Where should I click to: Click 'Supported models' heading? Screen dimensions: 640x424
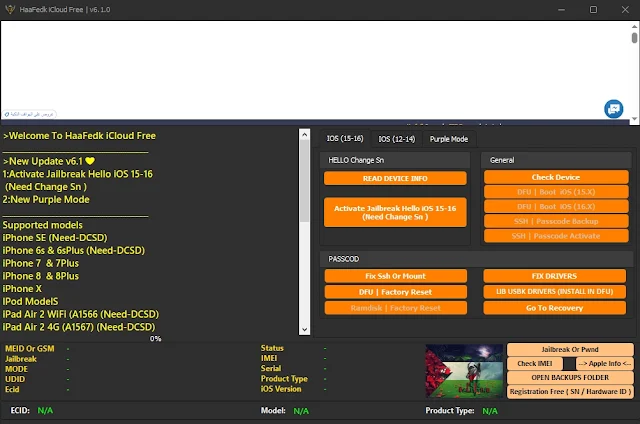(x=42, y=225)
